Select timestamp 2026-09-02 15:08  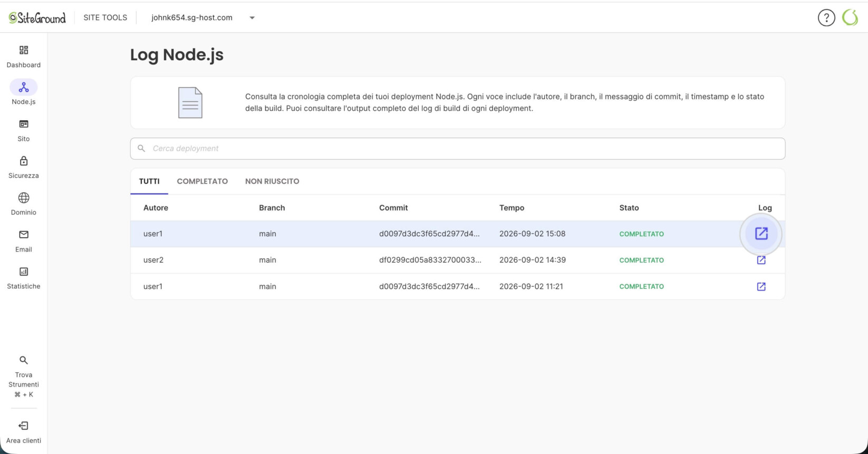click(532, 234)
